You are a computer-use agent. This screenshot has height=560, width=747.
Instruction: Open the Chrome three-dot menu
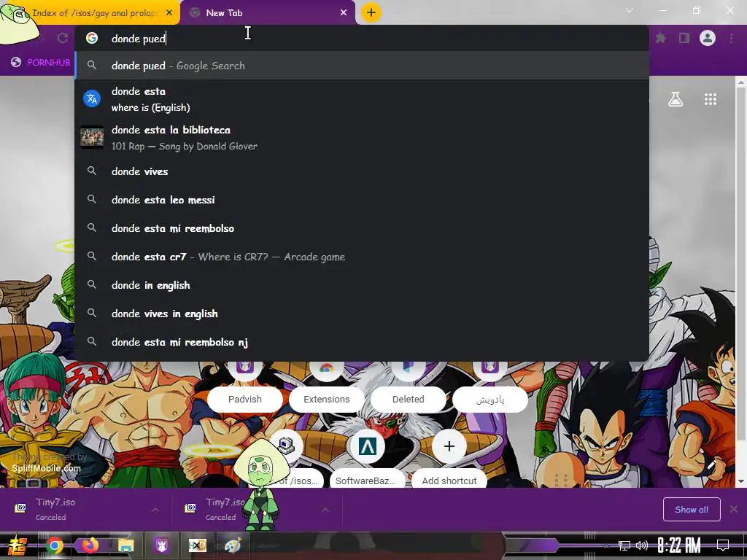click(731, 38)
